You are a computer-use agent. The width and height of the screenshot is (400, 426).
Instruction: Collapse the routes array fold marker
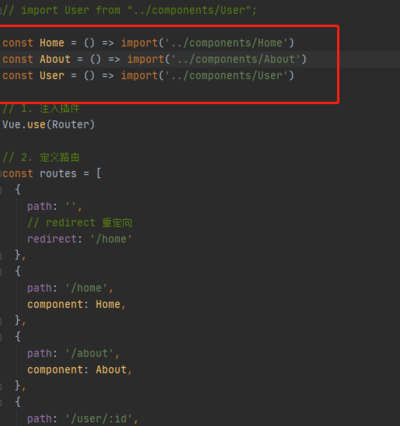click(1, 174)
